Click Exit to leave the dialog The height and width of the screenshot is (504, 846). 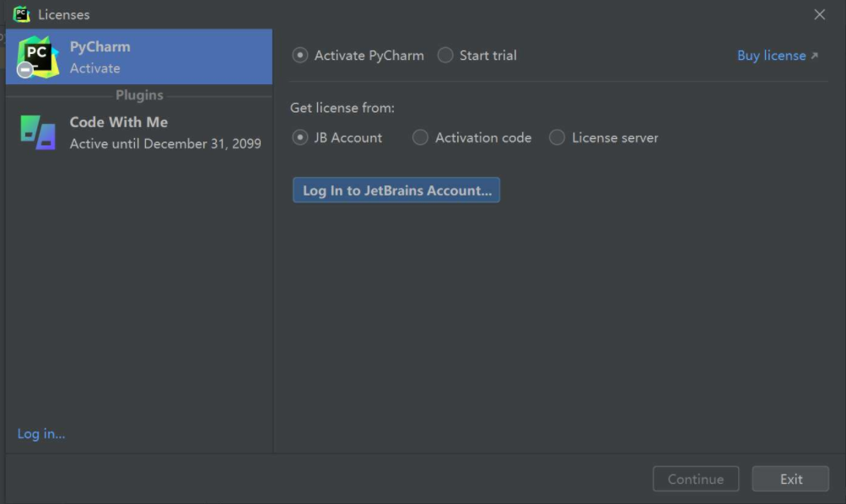(790, 479)
